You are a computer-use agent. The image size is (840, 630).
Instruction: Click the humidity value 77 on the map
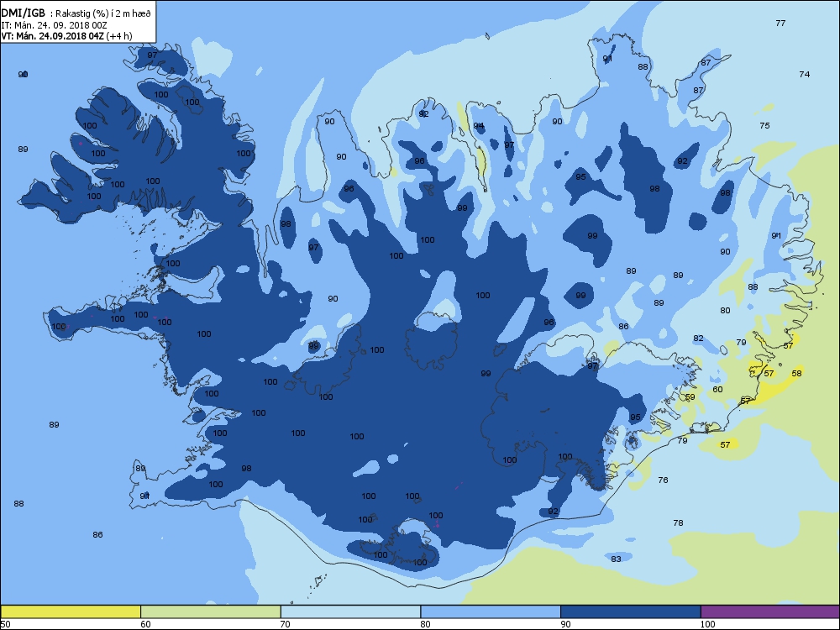[x=780, y=23]
